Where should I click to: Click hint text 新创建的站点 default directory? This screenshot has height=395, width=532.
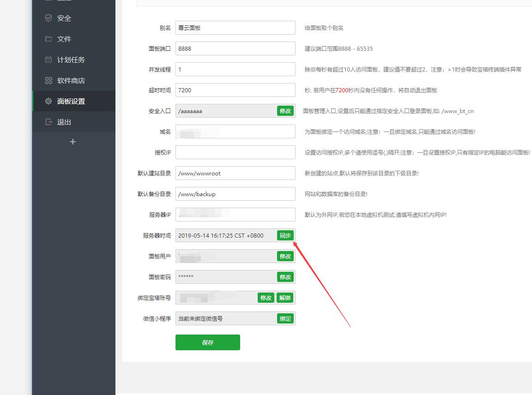(x=361, y=173)
